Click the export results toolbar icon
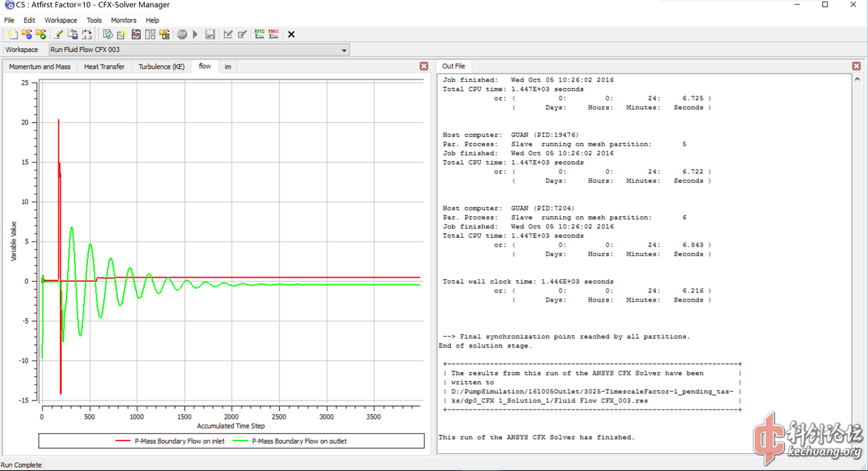The height and width of the screenshot is (471, 868). (73, 35)
